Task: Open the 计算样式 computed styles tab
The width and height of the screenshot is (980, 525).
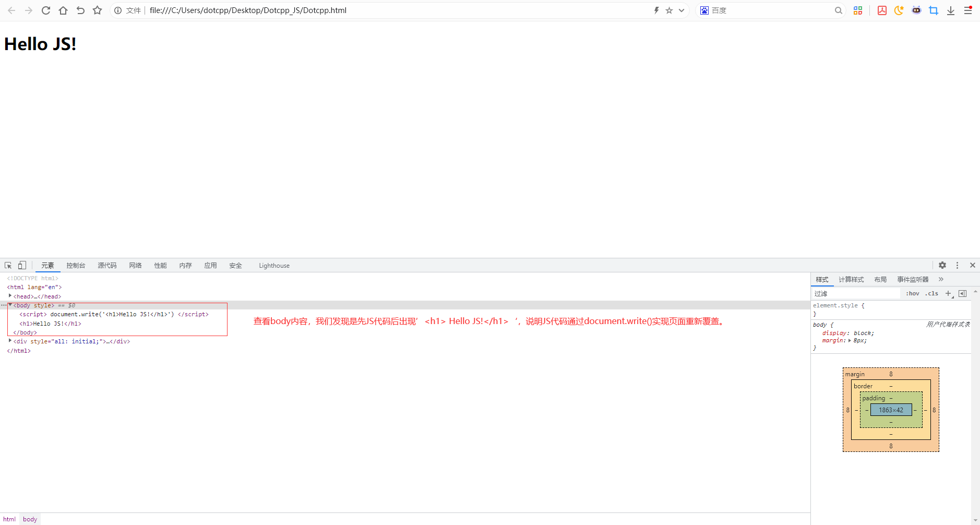Action: click(x=851, y=279)
